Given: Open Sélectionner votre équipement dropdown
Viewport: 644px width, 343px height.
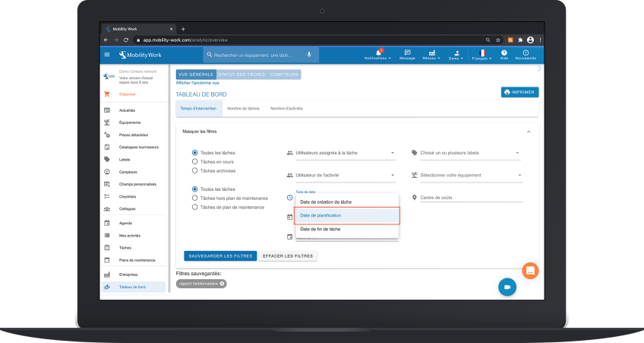Looking at the screenshot, I should 471,175.
